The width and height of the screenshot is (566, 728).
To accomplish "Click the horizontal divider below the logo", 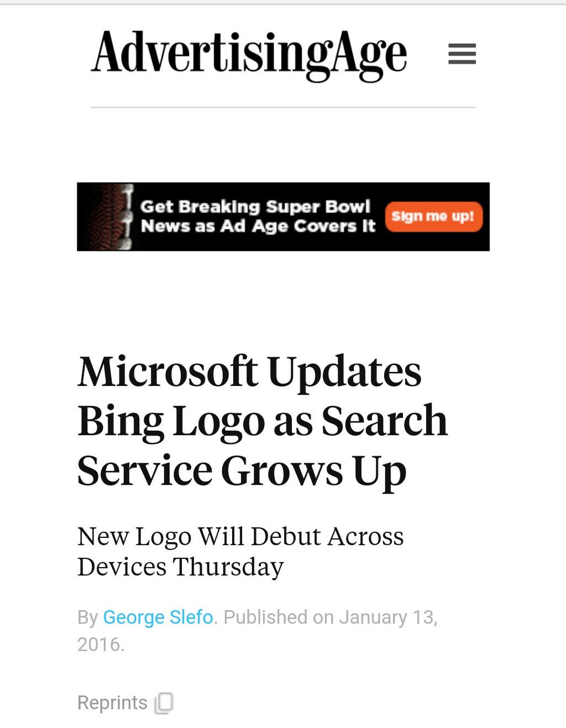I will [x=283, y=107].
